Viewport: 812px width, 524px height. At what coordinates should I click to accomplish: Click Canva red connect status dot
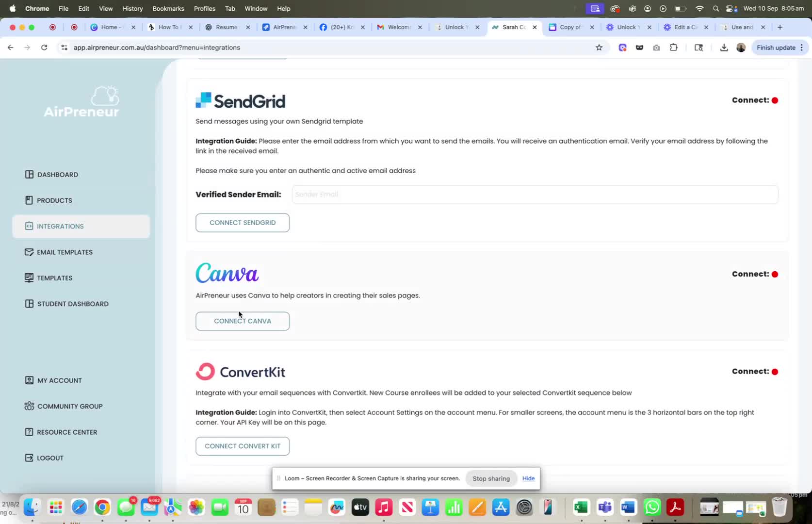[775, 274]
